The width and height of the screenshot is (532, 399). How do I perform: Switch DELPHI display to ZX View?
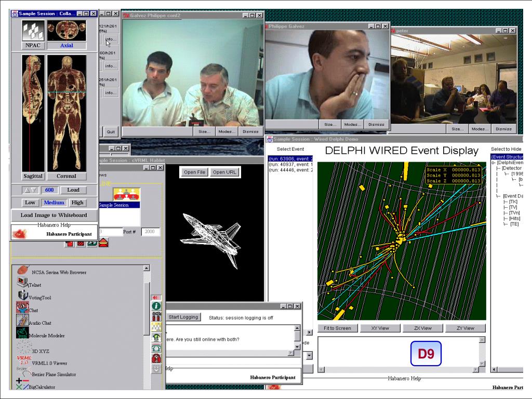tap(423, 328)
